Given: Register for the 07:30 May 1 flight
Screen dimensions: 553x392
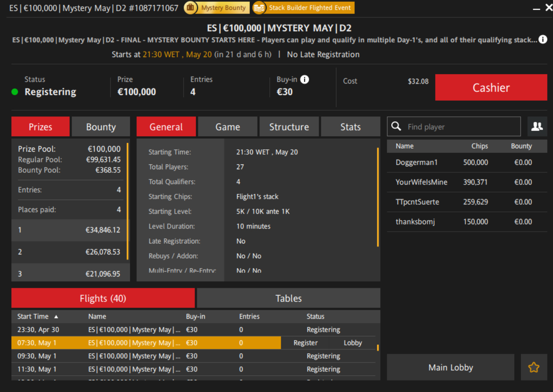Looking at the screenshot, I should click(305, 343).
